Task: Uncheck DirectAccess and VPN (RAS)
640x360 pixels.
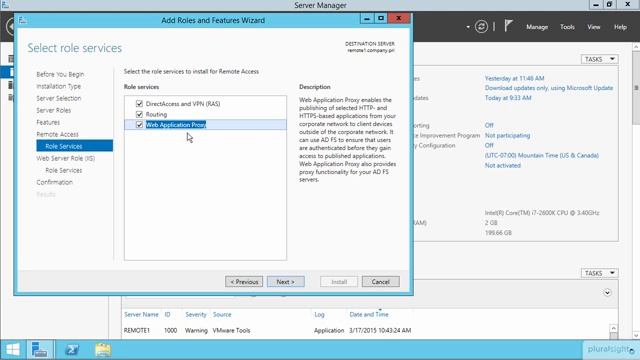Action: coord(139,104)
